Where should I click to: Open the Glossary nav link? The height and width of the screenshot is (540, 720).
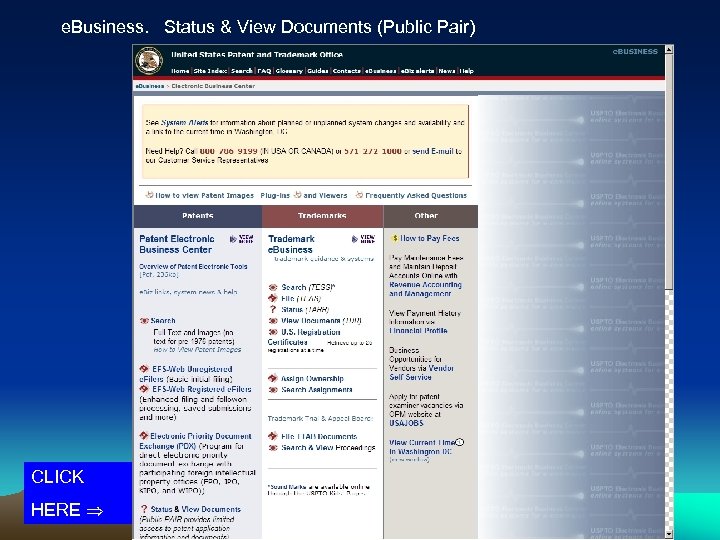pos(289,71)
